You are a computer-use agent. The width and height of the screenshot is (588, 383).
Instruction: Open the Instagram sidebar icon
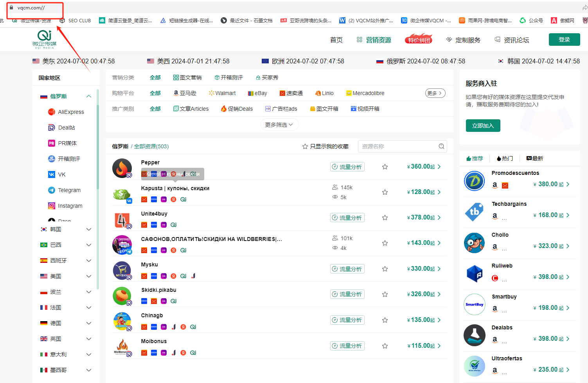click(52, 206)
